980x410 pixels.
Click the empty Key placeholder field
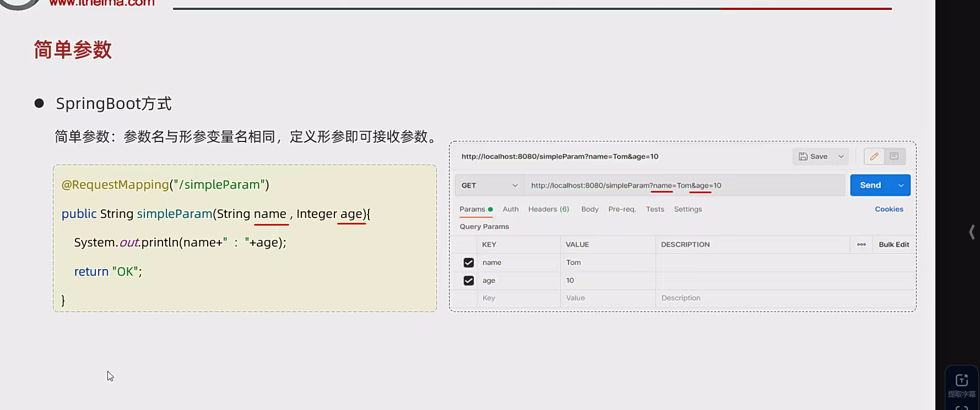click(x=518, y=298)
